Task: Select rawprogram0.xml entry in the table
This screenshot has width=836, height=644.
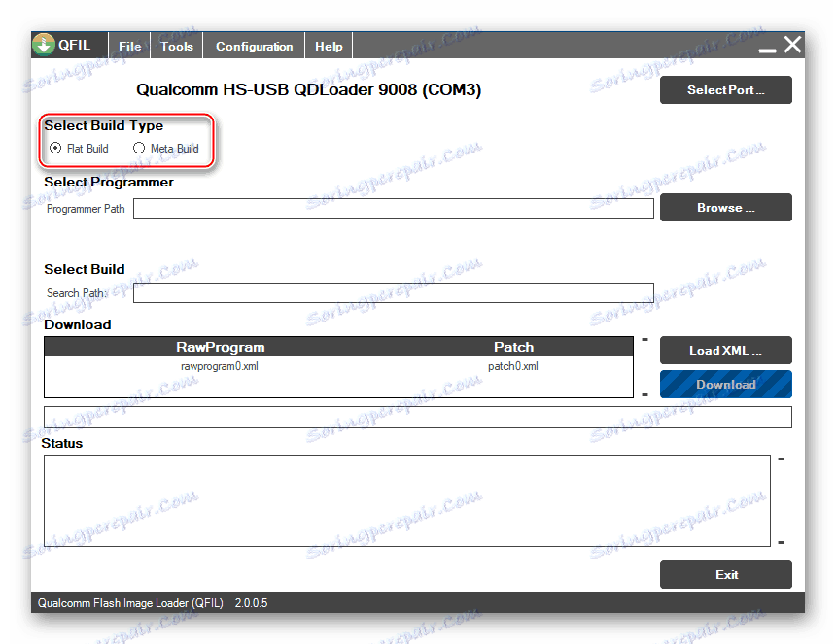Action: [x=220, y=366]
